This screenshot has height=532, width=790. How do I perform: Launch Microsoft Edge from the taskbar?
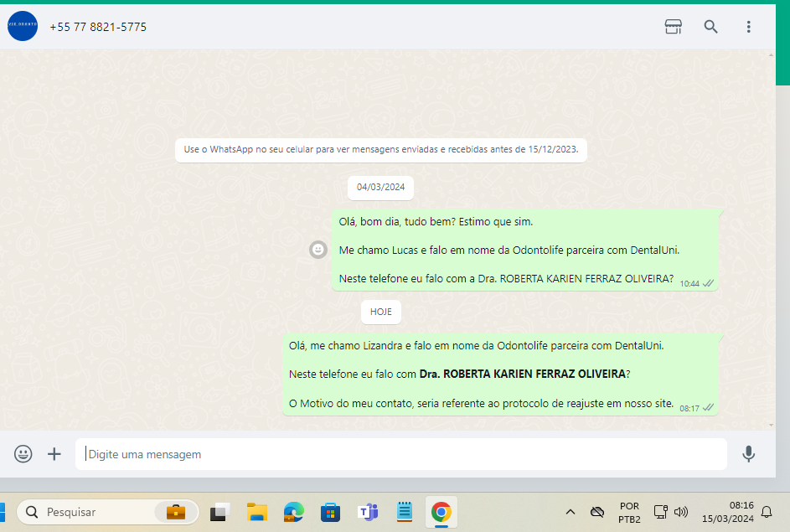pos(293,512)
